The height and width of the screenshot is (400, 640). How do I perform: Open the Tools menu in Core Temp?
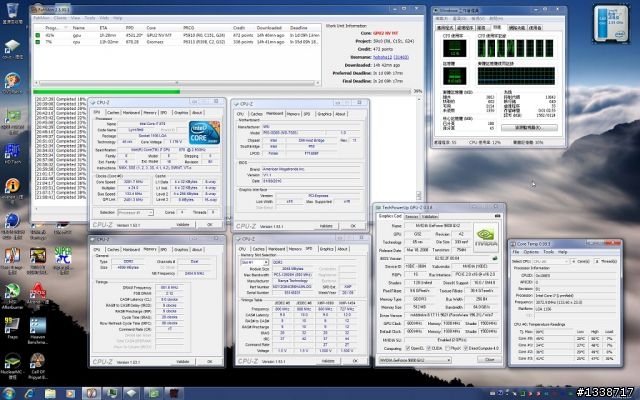tap(549, 252)
